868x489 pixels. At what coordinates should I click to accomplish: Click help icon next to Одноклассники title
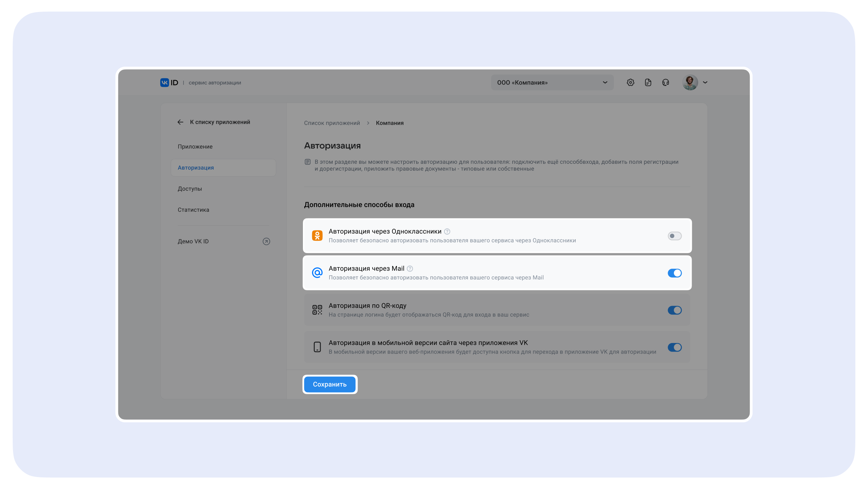[447, 232]
